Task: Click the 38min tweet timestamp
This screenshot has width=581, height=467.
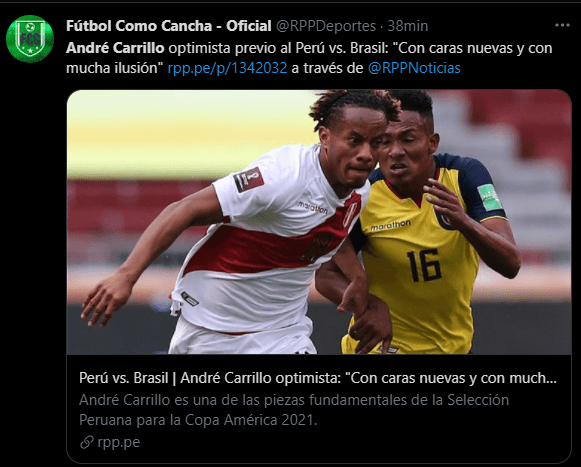Action: [408, 26]
